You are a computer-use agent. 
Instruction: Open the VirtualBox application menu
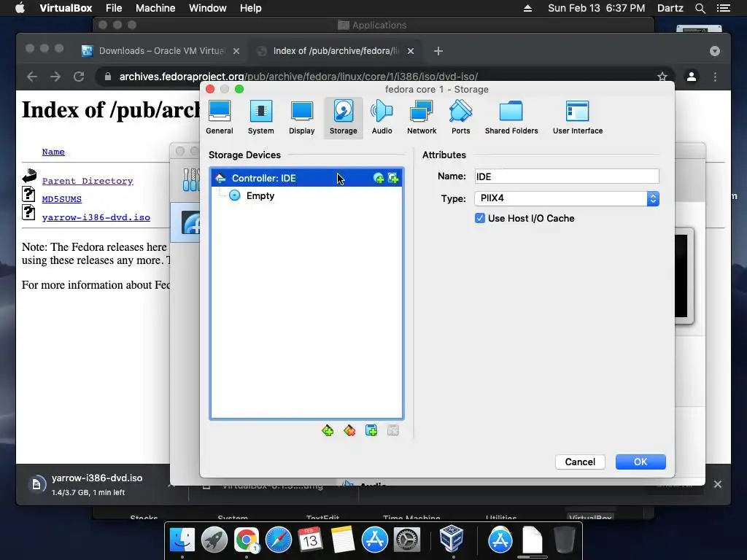click(x=66, y=8)
